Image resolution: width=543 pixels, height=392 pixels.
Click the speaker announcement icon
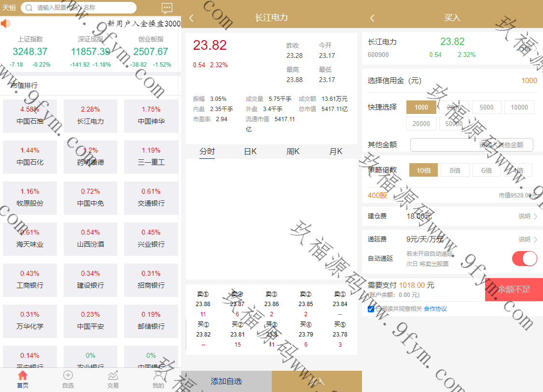[5, 23]
